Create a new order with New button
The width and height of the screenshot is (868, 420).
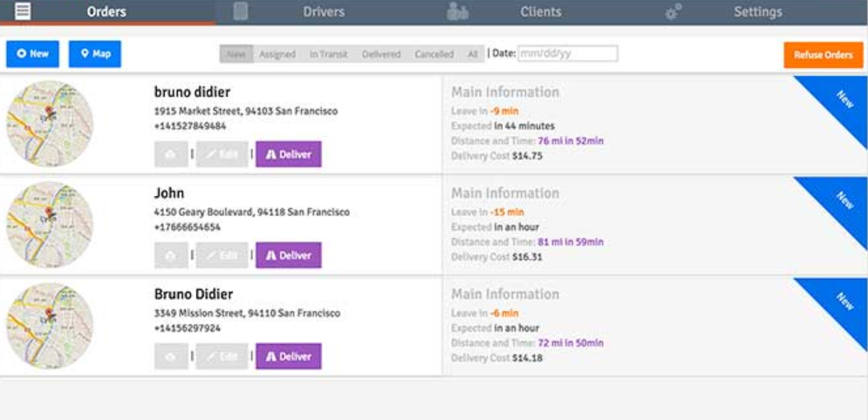pos(32,54)
